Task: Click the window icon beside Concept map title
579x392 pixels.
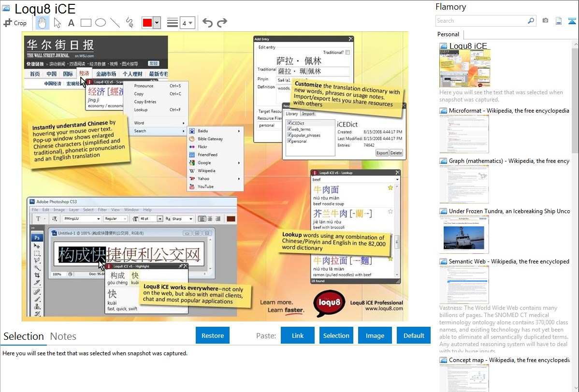Action: pyautogui.click(x=443, y=360)
